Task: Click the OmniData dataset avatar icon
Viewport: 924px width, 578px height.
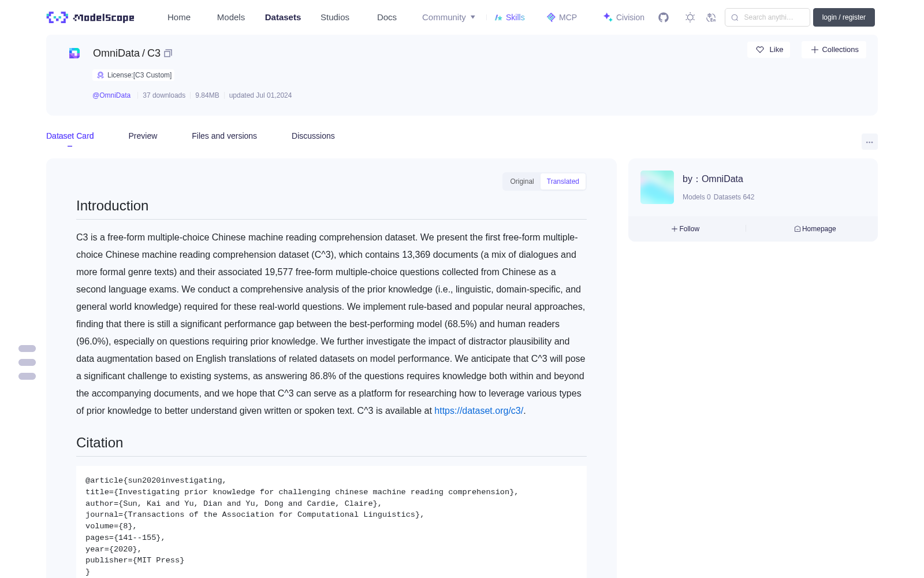Action: (74, 53)
